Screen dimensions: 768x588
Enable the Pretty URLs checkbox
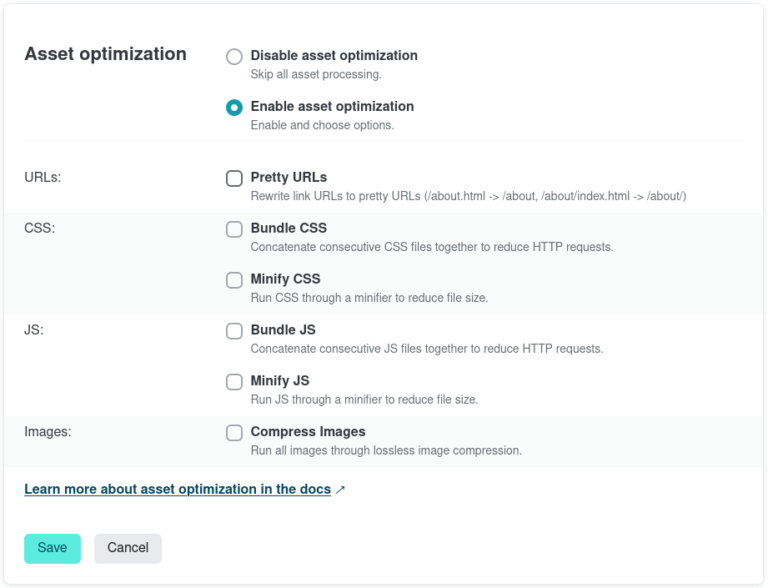234,179
